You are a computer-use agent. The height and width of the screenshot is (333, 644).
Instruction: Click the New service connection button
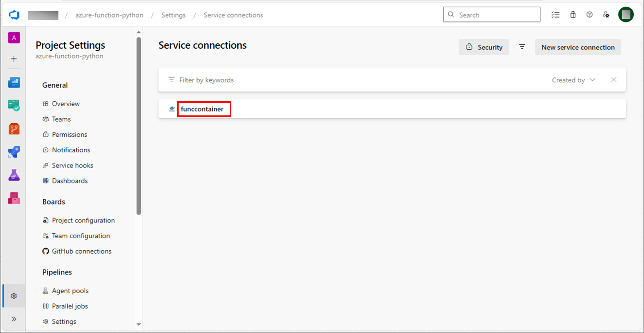click(x=578, y=47)
